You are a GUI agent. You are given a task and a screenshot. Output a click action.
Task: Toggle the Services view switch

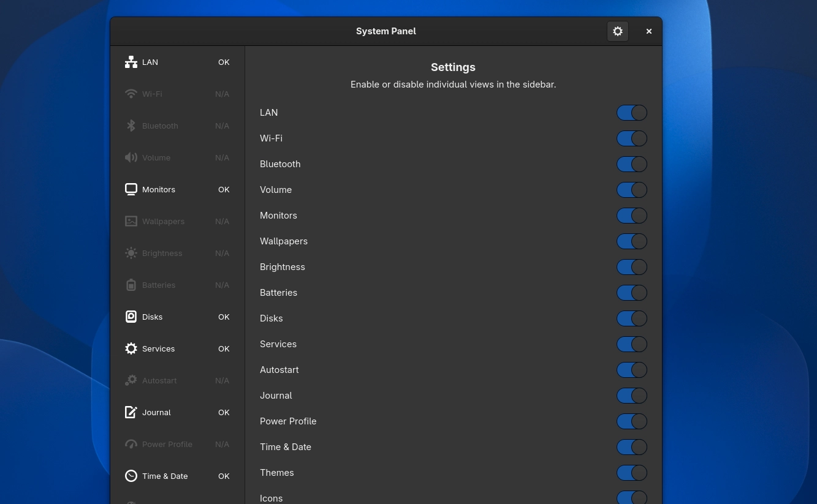coord(632,344)
